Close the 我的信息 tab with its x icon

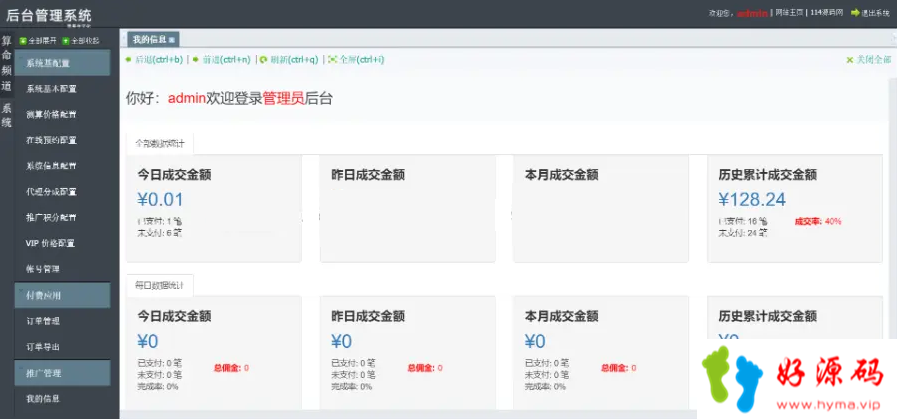point(172,40)
